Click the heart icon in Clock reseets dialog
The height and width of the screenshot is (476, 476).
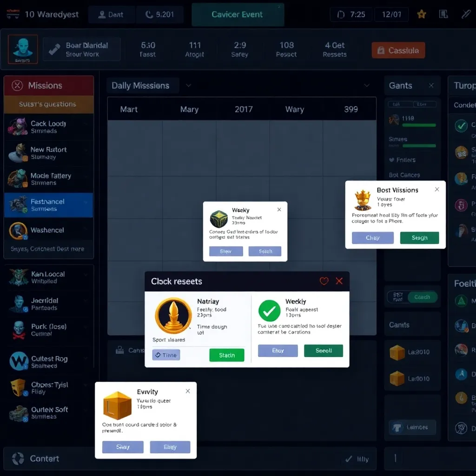324,281
